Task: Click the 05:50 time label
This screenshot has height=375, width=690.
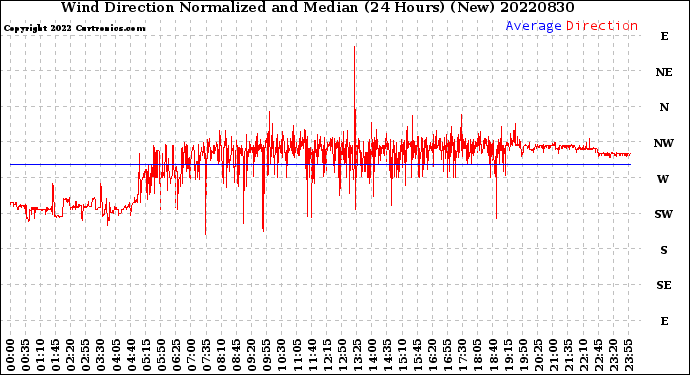Action: (x=161, y=356)
